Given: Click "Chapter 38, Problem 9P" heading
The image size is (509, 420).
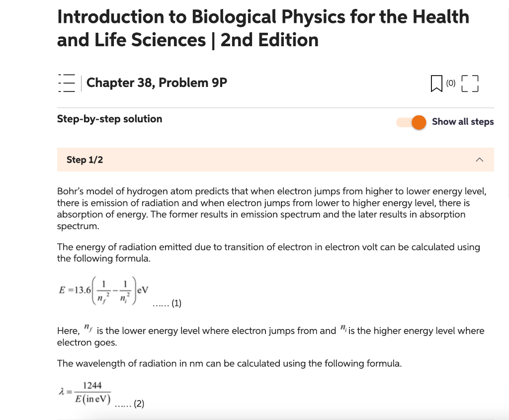Looking at the screenshot, I should pyautogui.click(x=156, y=83).
